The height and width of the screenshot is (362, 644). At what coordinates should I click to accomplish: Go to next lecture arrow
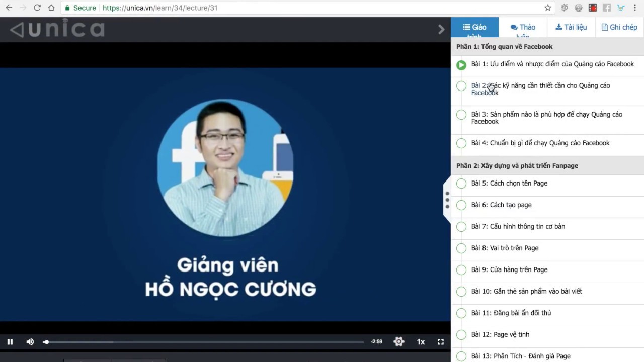coord(441,30)
